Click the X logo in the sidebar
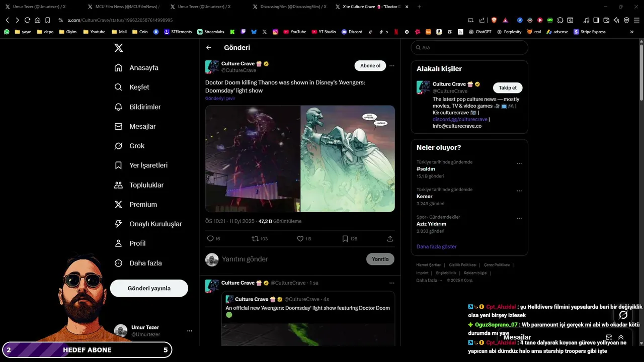The width and height of the screenshot is (644, 362). [x=118, y=48]
